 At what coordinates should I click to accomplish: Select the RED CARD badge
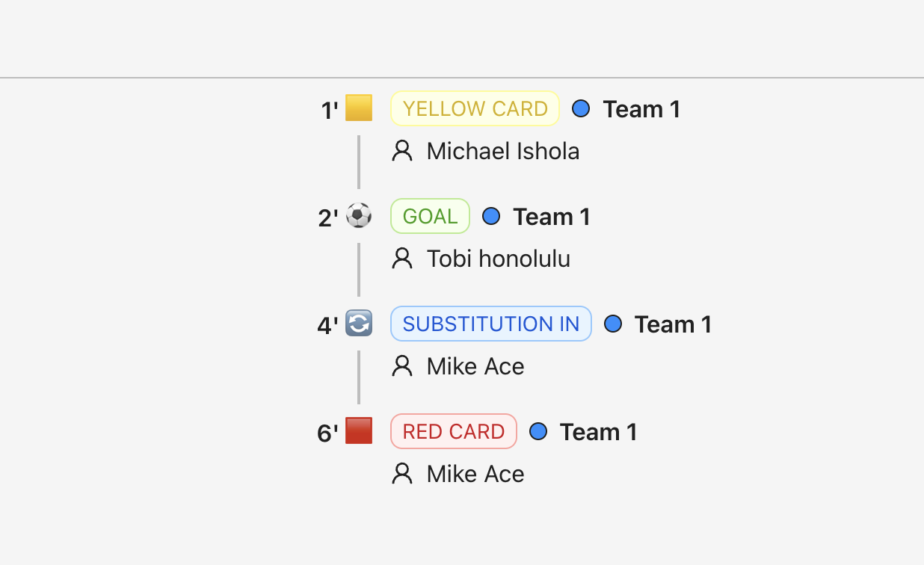pyautogui.click(x=453, y=432)
